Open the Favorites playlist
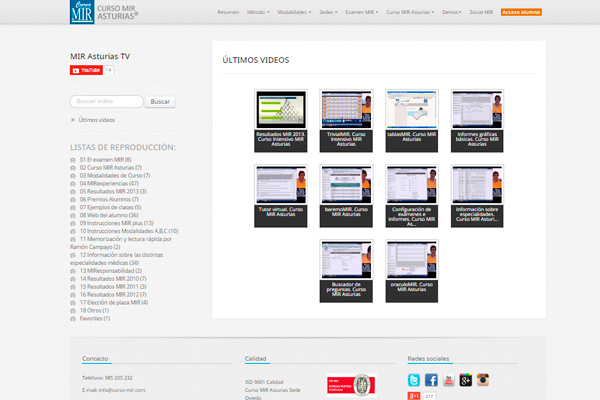The width and height of the screenshot is (600, 400). [95, 318]
